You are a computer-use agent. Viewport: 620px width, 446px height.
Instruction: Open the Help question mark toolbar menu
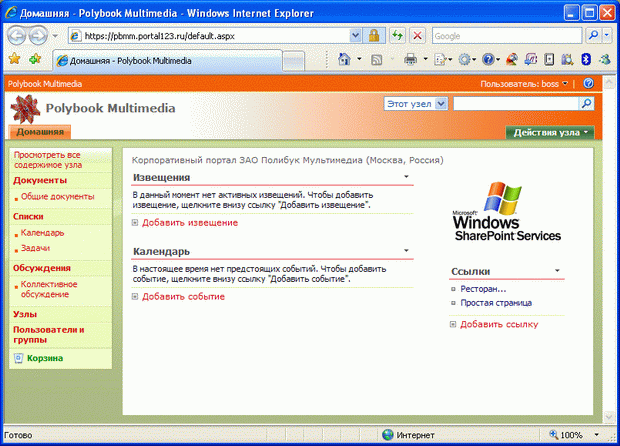click(491, 60)
